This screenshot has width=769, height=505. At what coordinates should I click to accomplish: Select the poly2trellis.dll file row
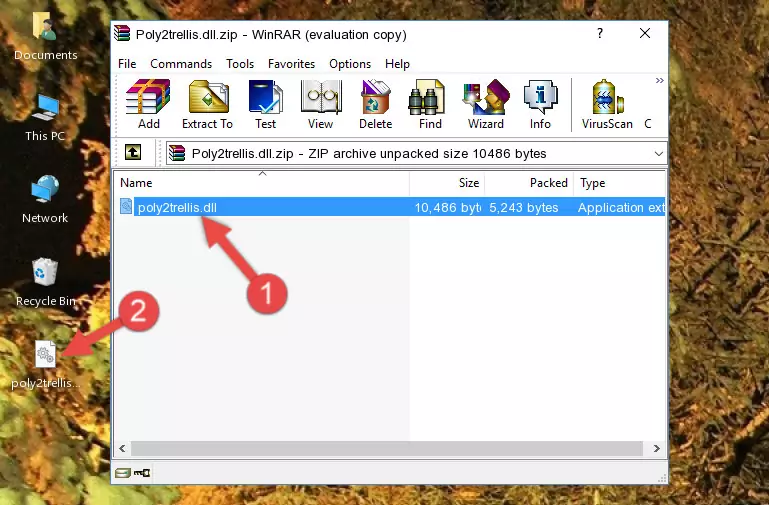(x=391, y=207)
